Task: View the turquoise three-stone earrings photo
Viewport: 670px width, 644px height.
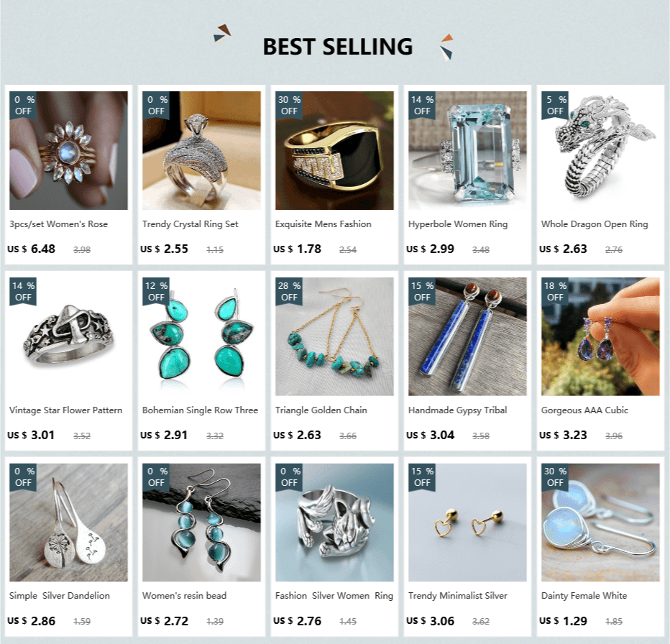Action: coord(202,337)
